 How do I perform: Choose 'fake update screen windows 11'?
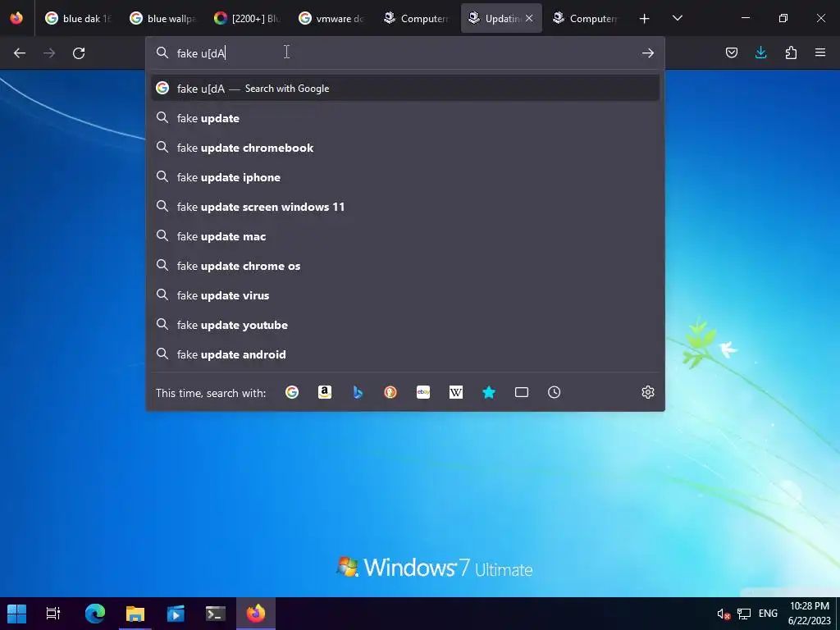405,207
